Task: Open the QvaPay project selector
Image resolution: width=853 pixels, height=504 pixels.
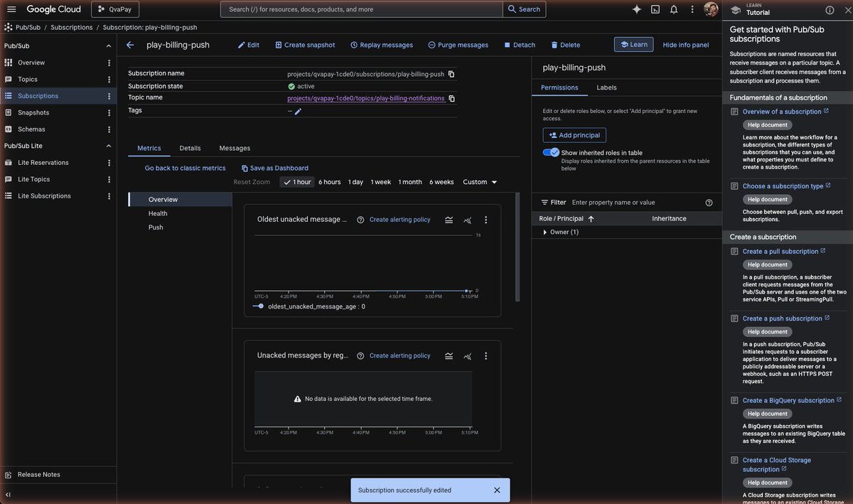Action: (114, 9)
